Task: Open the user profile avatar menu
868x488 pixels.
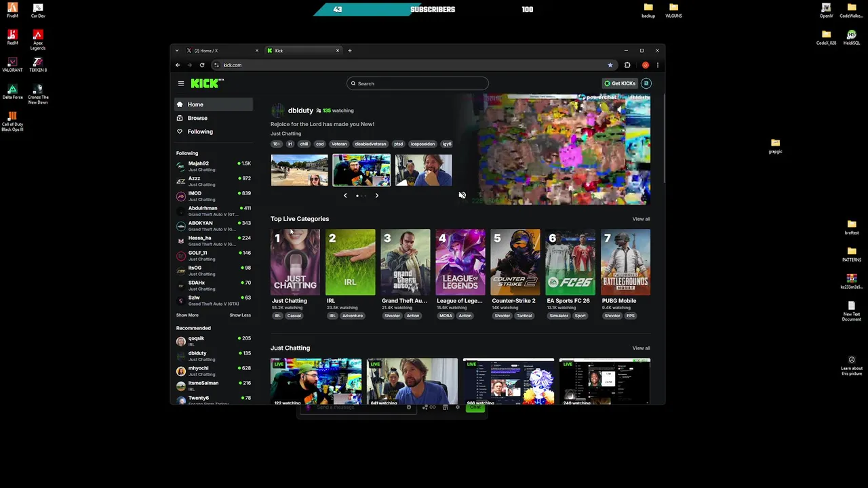Action: [x=646, y=83]
